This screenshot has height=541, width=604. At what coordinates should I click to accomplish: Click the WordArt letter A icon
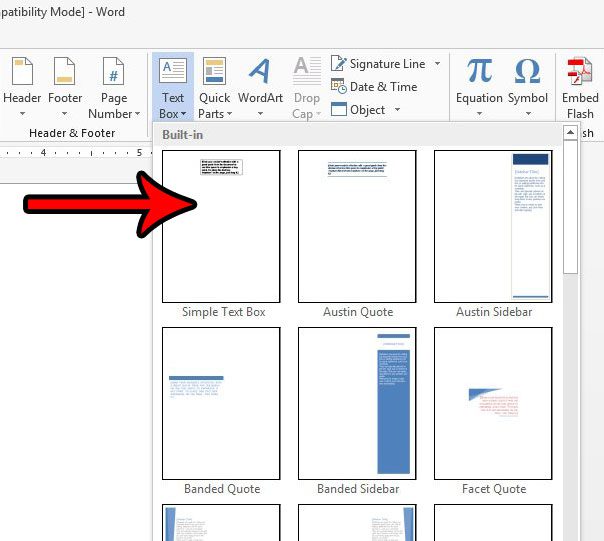[259, 71]
